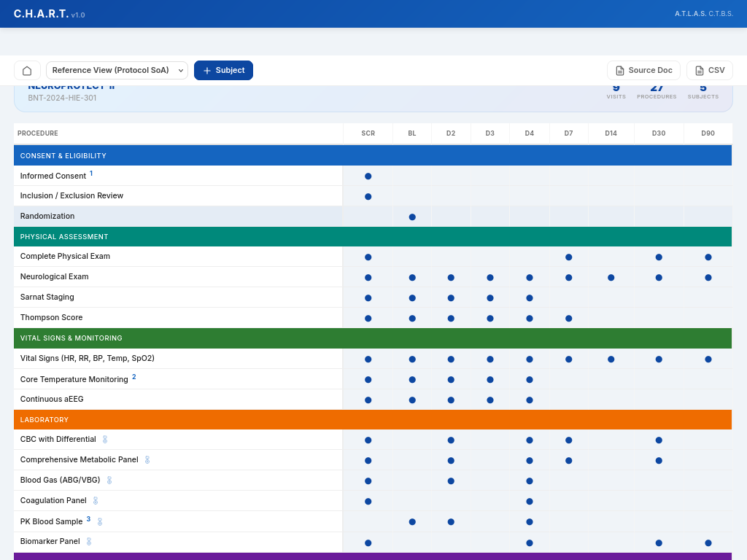The image size is (747, 560).
Task: Click blood sample icon next to PK Blood Sample
Action: (98, 521)
